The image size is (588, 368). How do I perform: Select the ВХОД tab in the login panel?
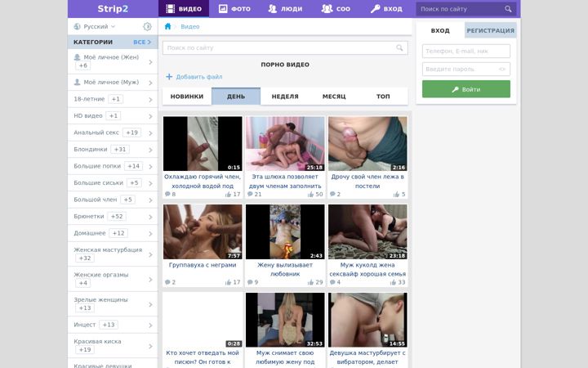click(x=440, y=30)
